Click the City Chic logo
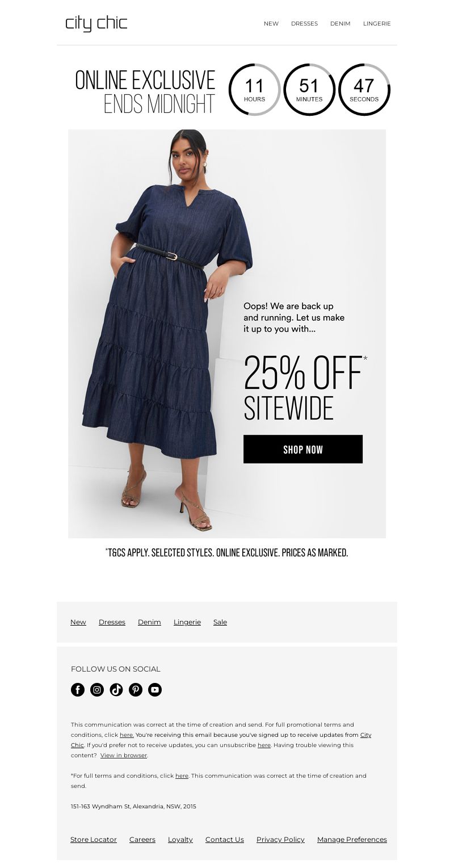 click(x=96, y=24)
